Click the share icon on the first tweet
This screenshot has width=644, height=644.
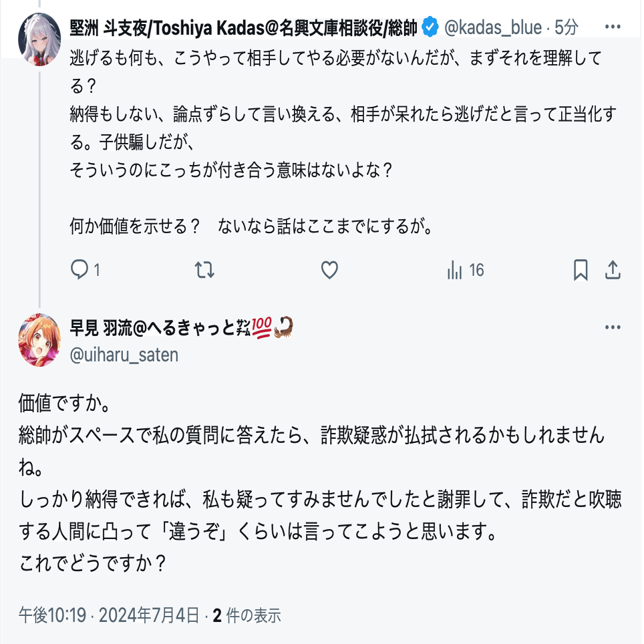click(613, 270)
